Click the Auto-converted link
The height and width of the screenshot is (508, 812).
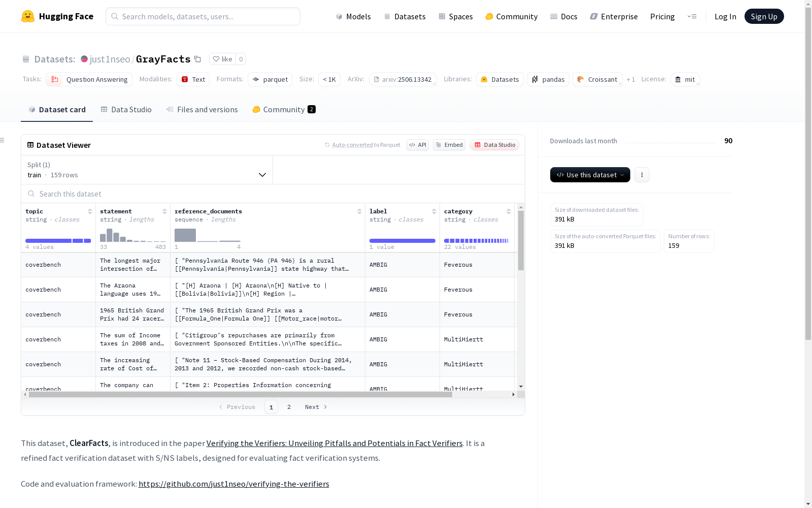pyautogui.click(x=352, y=145)
